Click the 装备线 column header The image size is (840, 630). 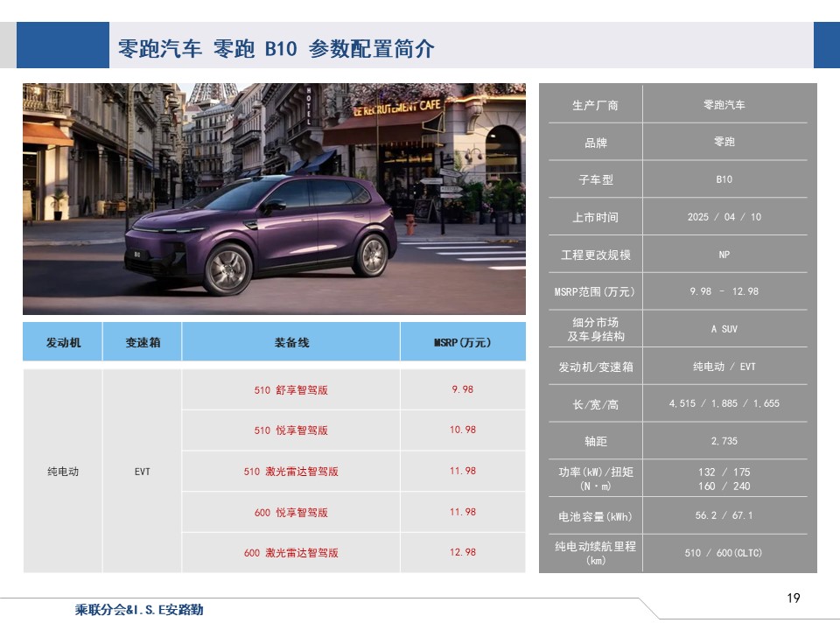[291, 342]
